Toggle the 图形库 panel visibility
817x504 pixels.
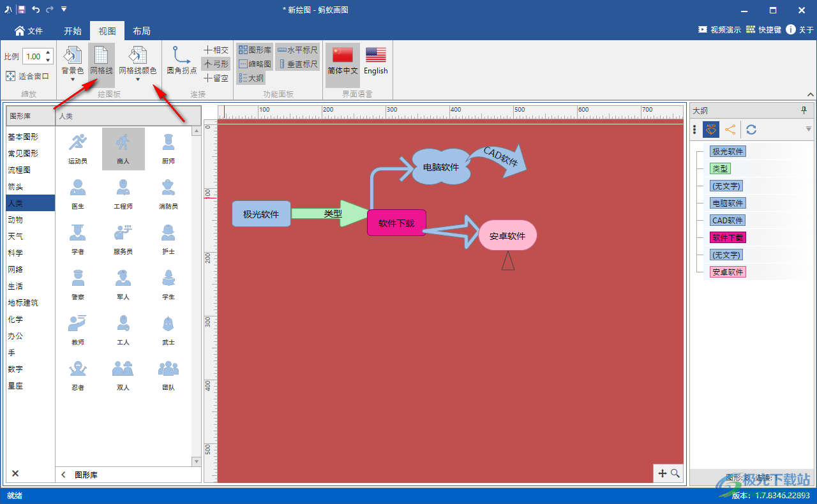click(255, 50)
